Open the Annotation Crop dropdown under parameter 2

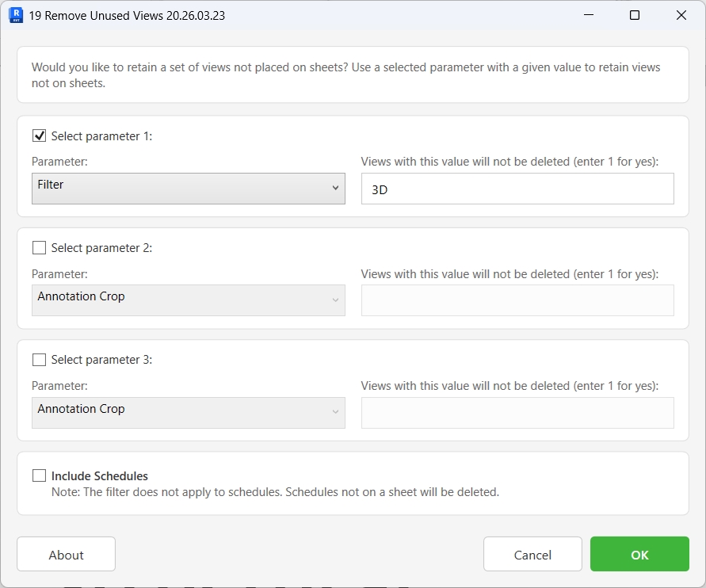(x=188, y=300)
